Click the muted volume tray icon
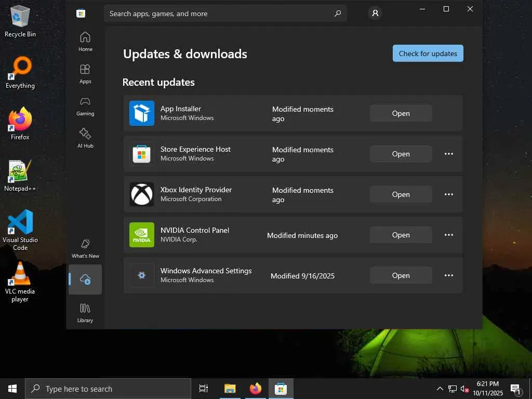 coord(464,389)
